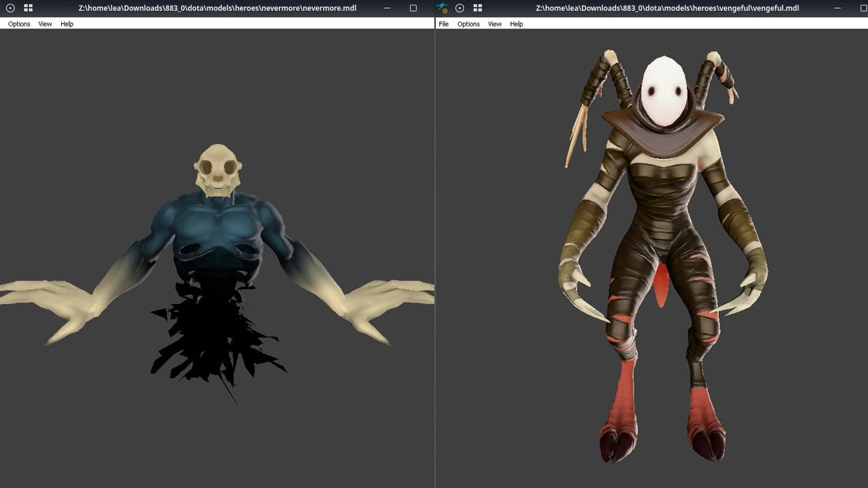Minimize the nevermore.mdl window
Screen dimensions: 868x488
387,8
